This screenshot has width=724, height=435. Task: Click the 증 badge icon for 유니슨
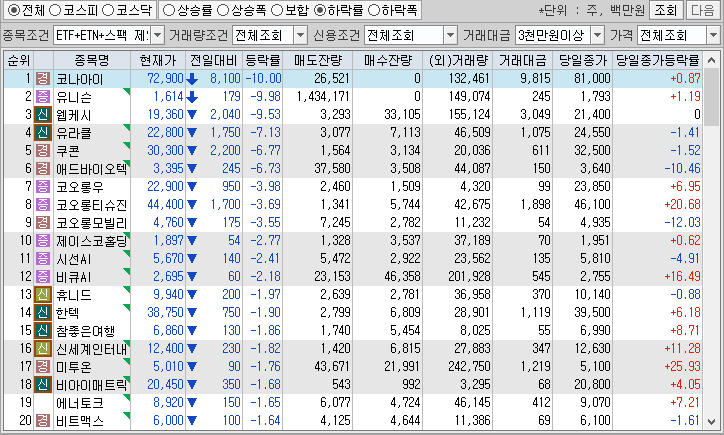point(43,97)
